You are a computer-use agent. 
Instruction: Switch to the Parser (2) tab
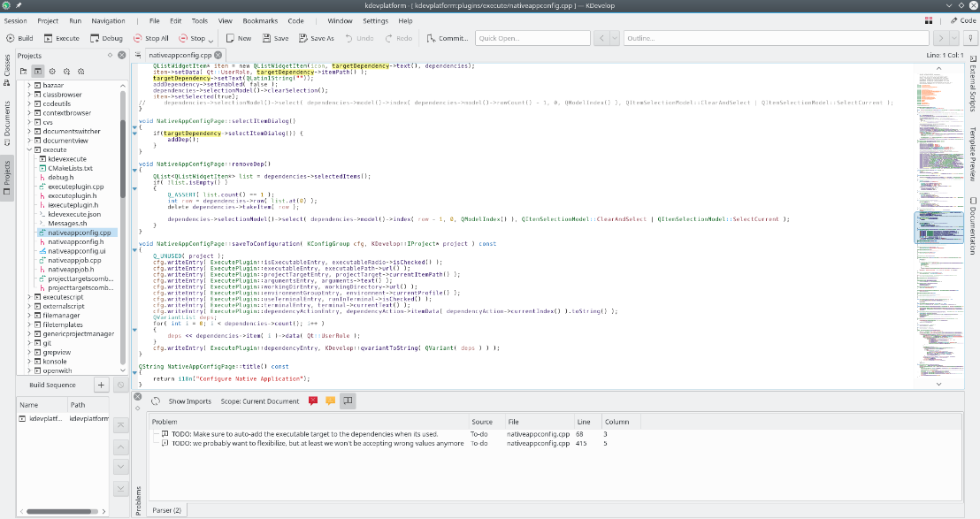tap(167, 510)
